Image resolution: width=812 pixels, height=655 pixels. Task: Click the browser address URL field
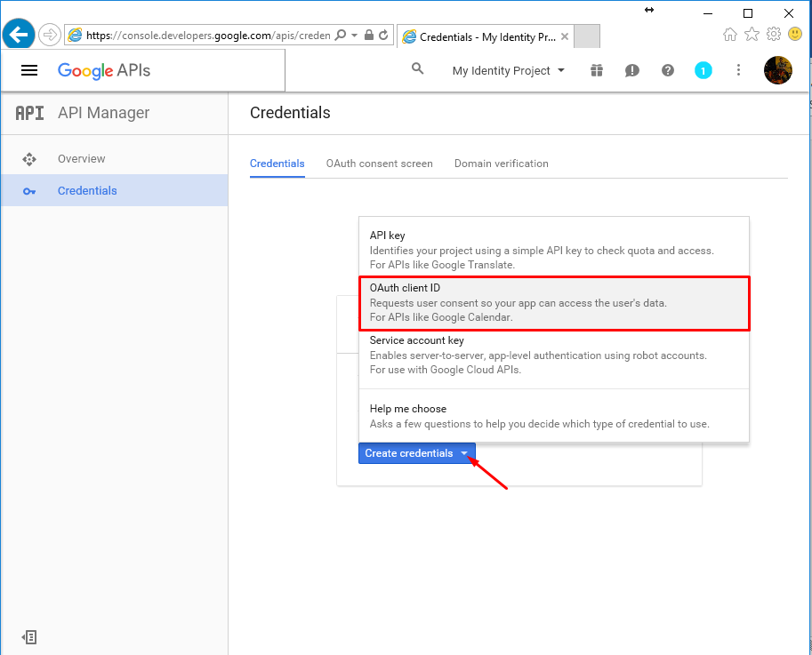click(x=208, y=36)
